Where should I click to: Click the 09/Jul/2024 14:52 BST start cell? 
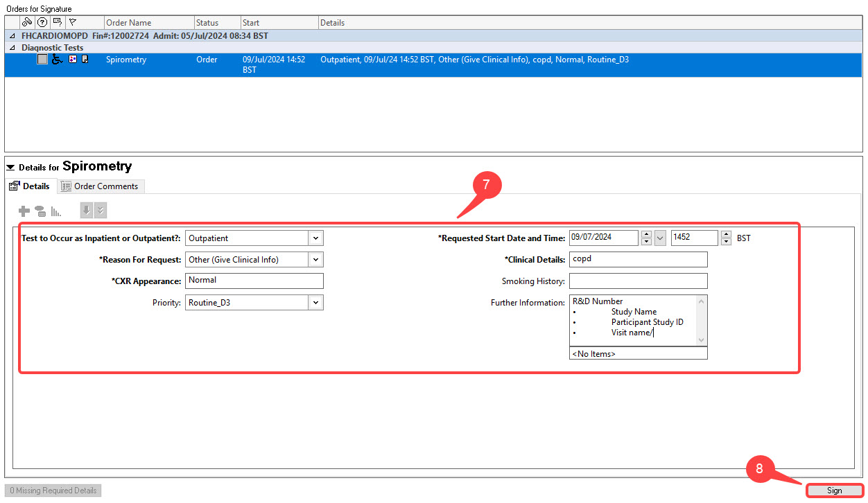pyautogui.click(x=274, y=65)
